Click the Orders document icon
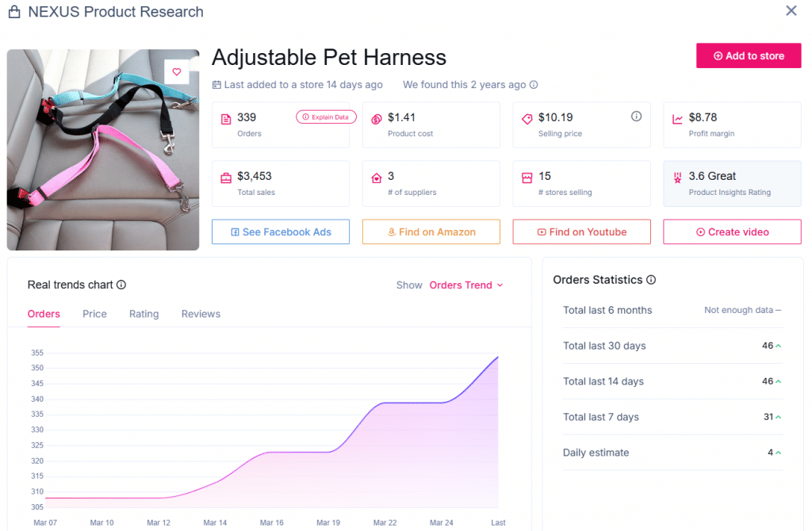This screenshot has height=531, width=812. pyautogui.click(x=226, y=120)
